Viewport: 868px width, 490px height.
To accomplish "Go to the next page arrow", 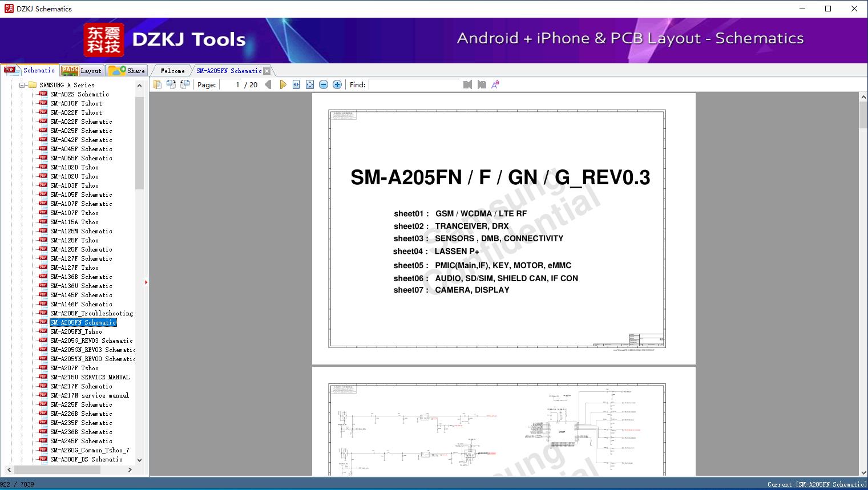I will (x=282, y=84).
